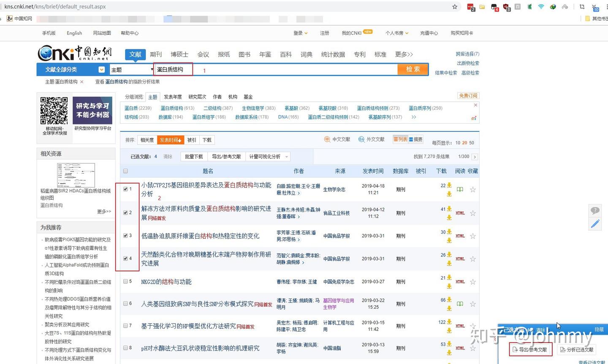Switch to the 期刊 tab
The width and height of the screenshot is (608, 364).
[156, 54]
